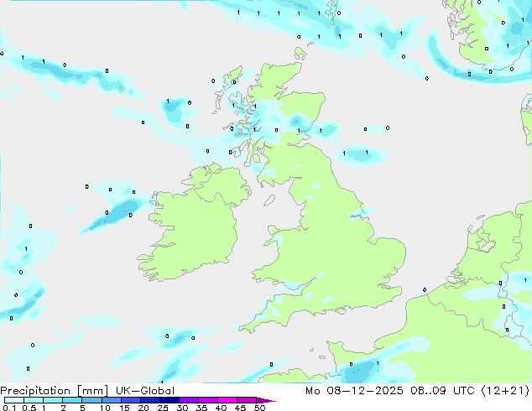Screen dimensions: 532x411
Task: Select legend swatch between 10 and 15
Action: (x=112, y=400)
